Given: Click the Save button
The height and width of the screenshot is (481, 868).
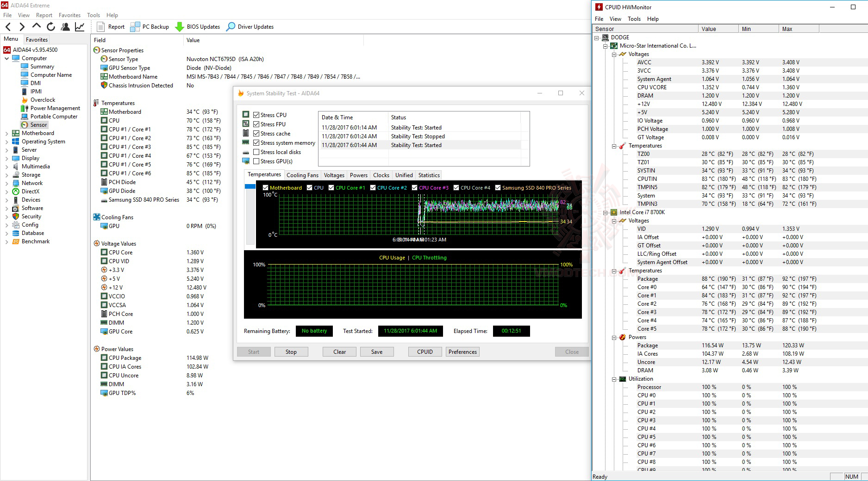Looking at the screenshot, I should (377, 352).
